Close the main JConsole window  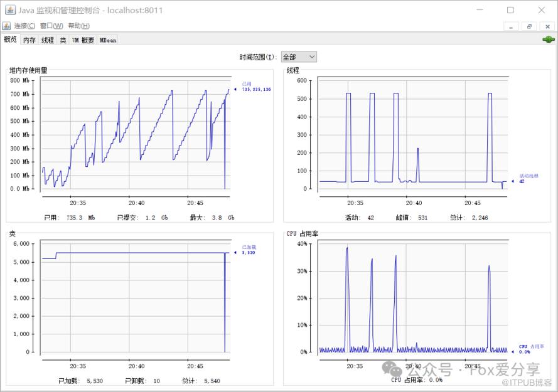pos(541,10)
